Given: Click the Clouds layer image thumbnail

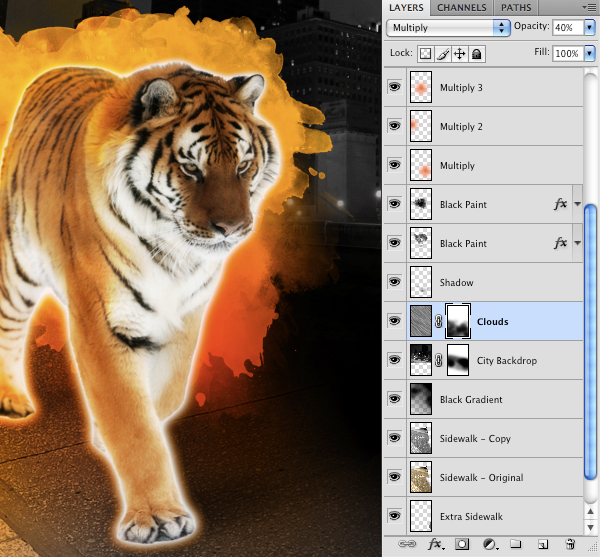Looking at the screenshot, I should [x=421, y=321].
